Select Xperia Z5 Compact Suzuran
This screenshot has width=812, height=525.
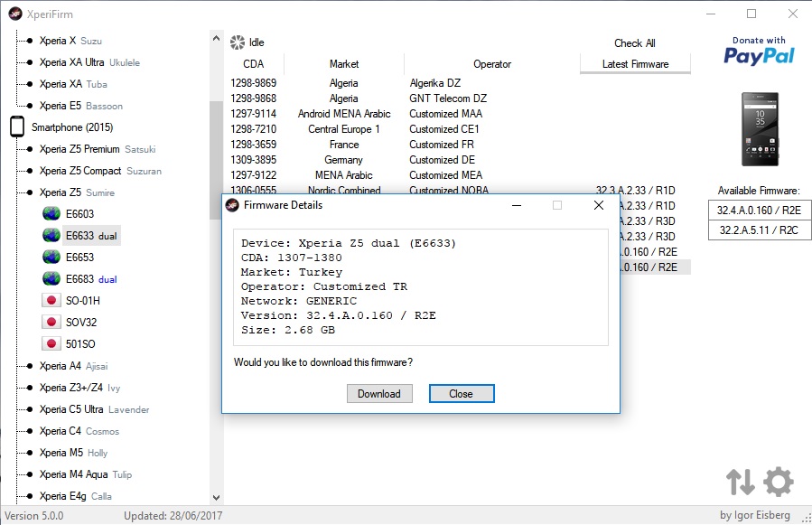(100, 171)
